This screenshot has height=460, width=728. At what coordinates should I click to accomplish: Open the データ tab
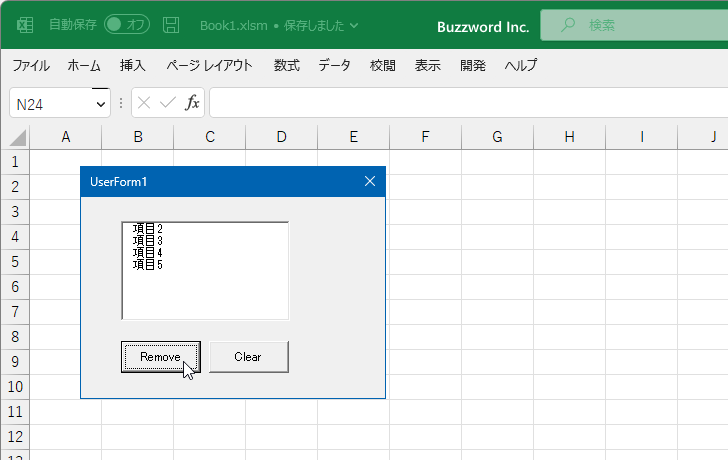[334, 65]
